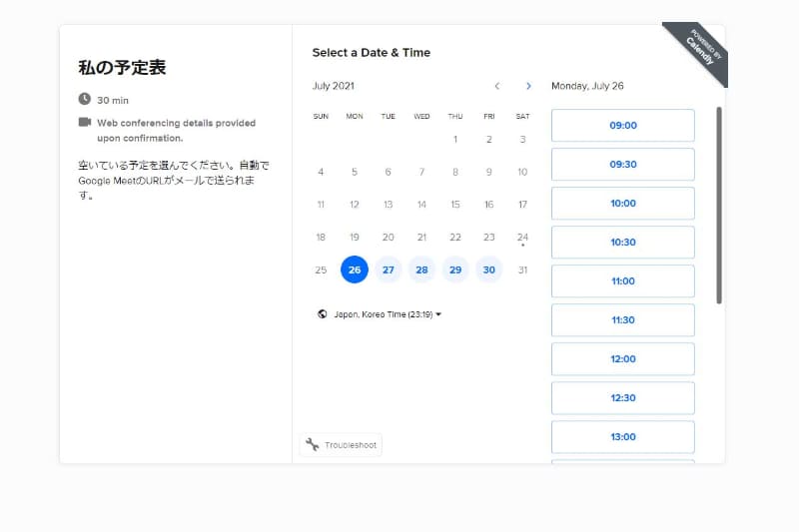Screen dimensions: 799x532
Task: Click Web conferencing details provided text
Action: (177, 131)
